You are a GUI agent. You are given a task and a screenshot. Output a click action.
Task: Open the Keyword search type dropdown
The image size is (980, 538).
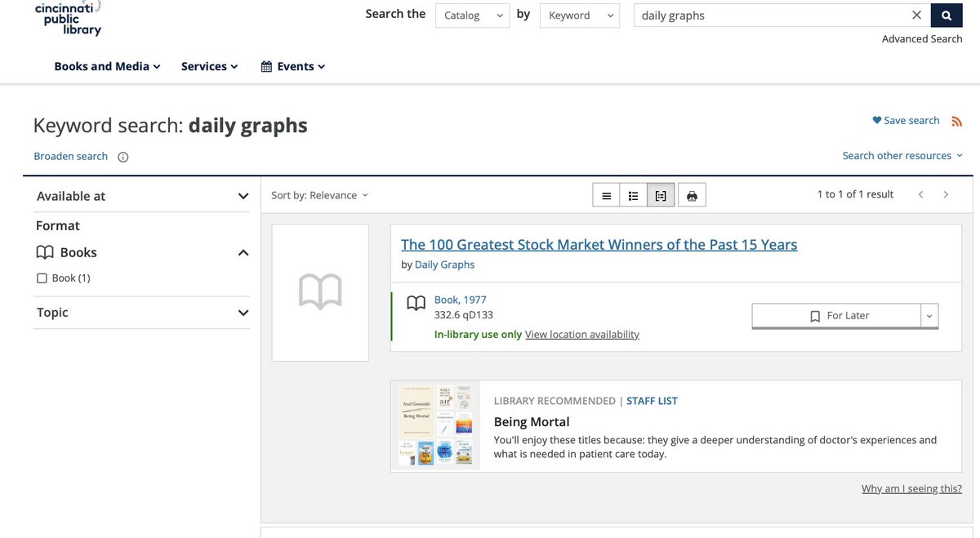pyautogui.click(x=580, y=16)
